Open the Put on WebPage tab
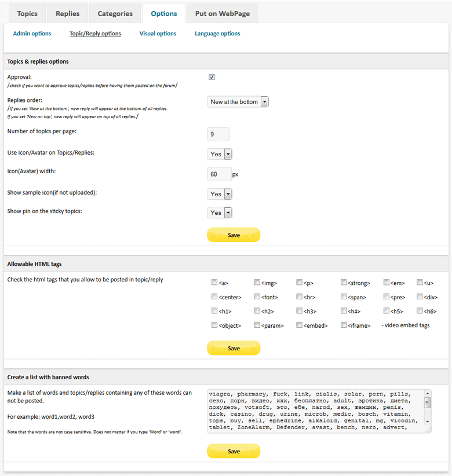This screenshot has width=452, height=476. point(223,14)
